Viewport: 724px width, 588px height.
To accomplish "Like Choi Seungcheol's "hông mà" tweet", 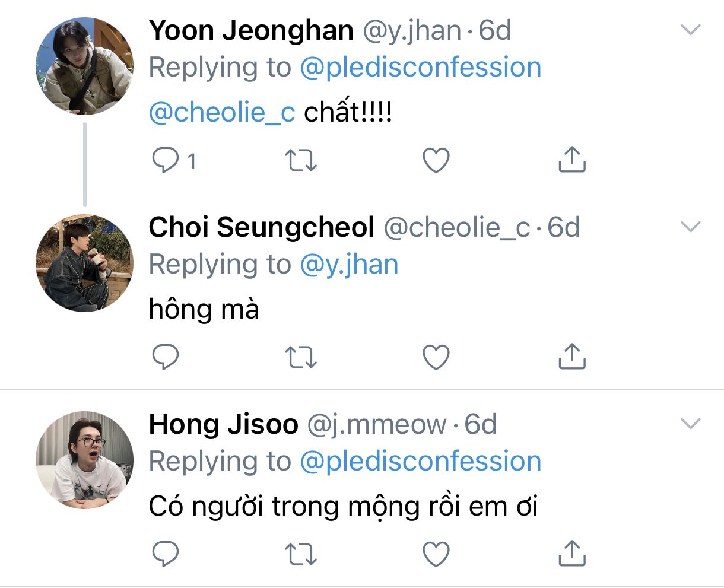I will pyautogui.click(x=436, y=357).
